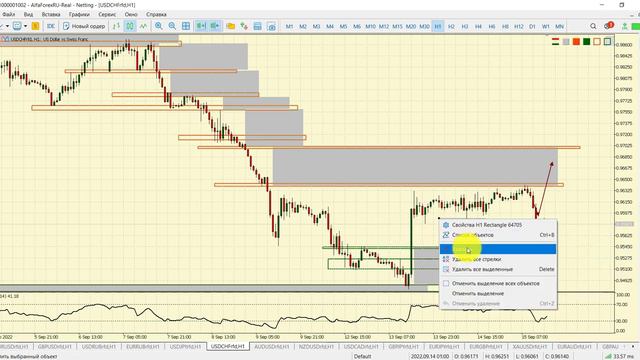Toggle chart shift from right edge

coord(215,26)
